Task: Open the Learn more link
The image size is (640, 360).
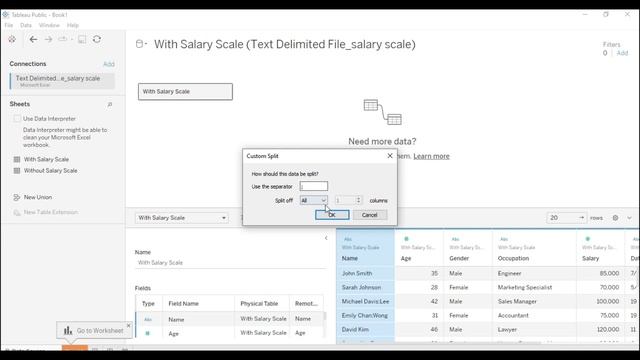Action: click(431, 156)
